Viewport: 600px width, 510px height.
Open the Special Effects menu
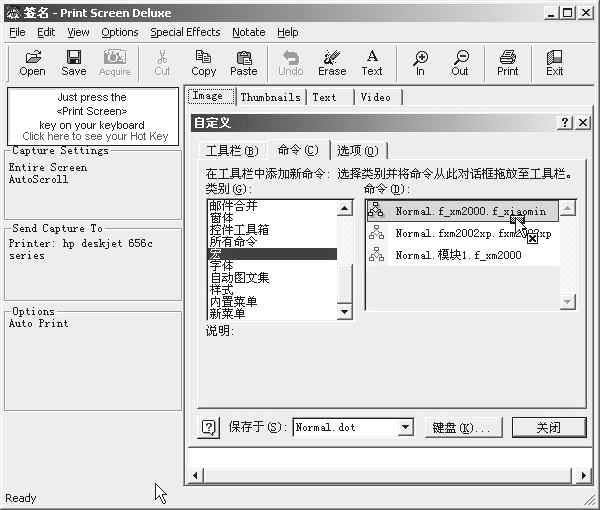click(185, 33)
